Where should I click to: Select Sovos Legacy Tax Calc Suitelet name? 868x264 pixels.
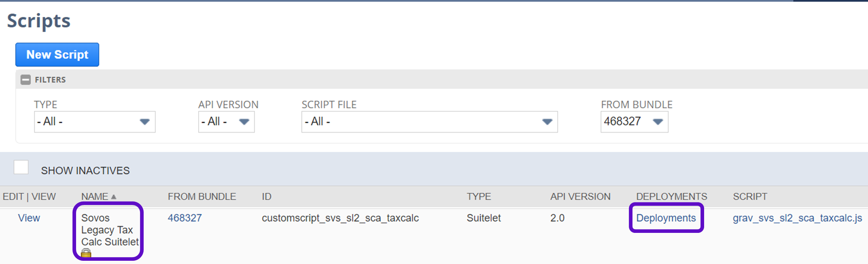tap(109, 230)
